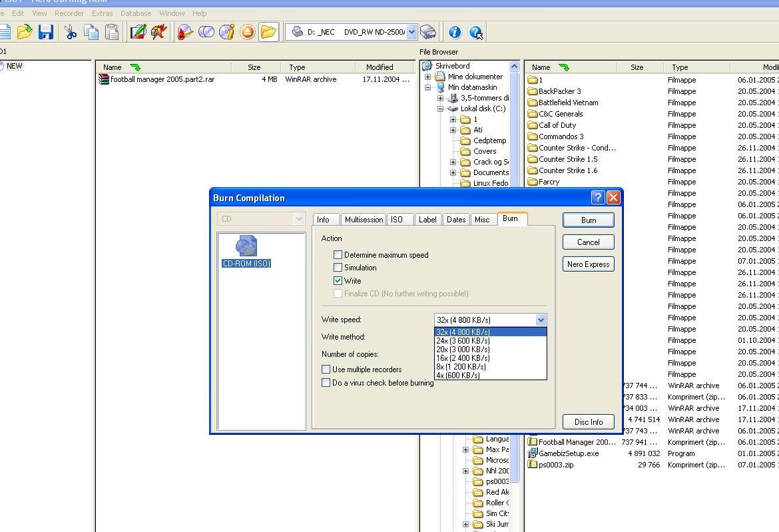Toggle the File Browser folder icon
779x532 pixels.
(x=268, y=32)
